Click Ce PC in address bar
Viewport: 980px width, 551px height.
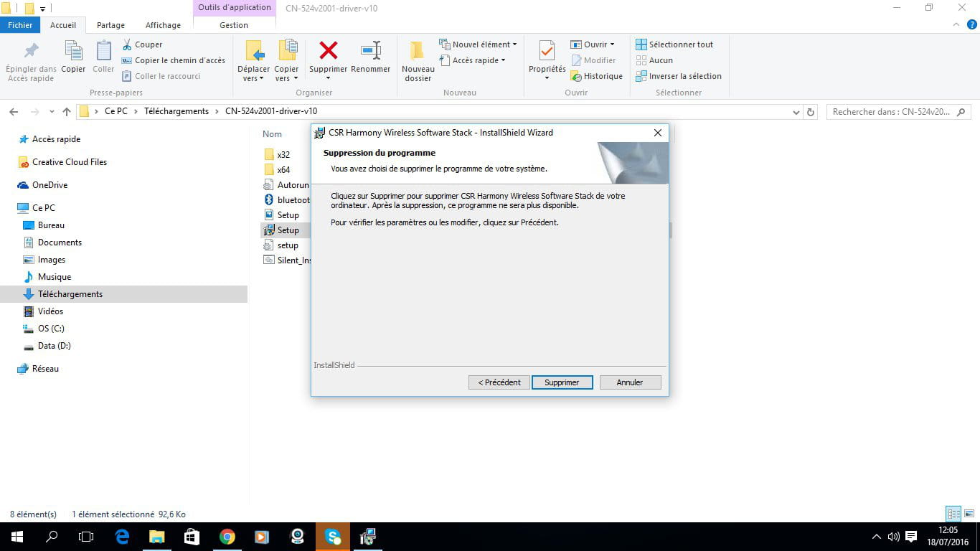pyautogui.click(x=116, y=111)
